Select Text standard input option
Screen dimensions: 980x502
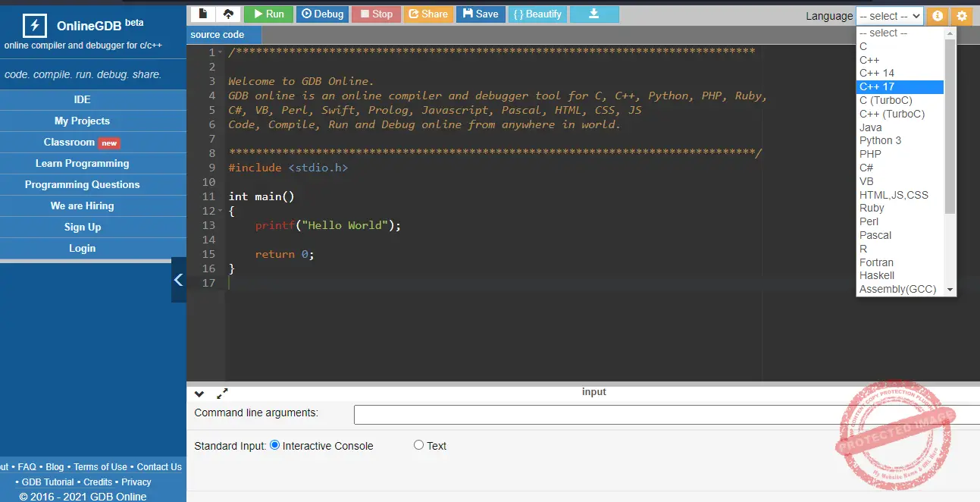coord(418,445)
